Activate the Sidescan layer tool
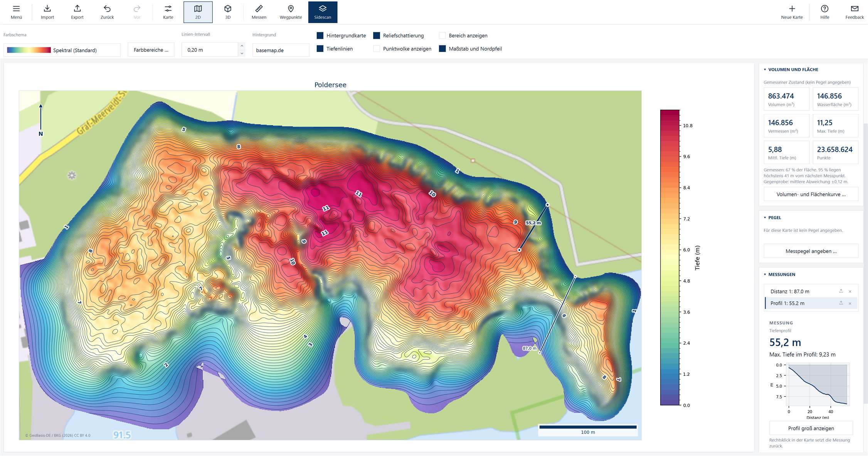868x456 pixels. click(323, 12)
